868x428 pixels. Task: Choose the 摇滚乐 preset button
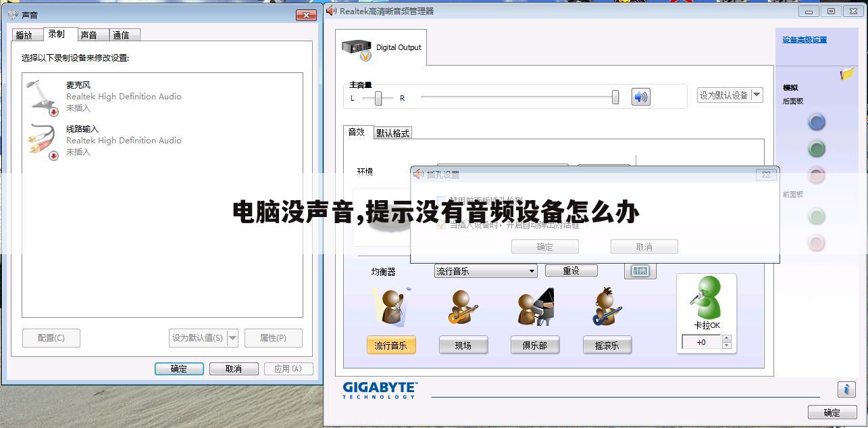coord(607,346)
